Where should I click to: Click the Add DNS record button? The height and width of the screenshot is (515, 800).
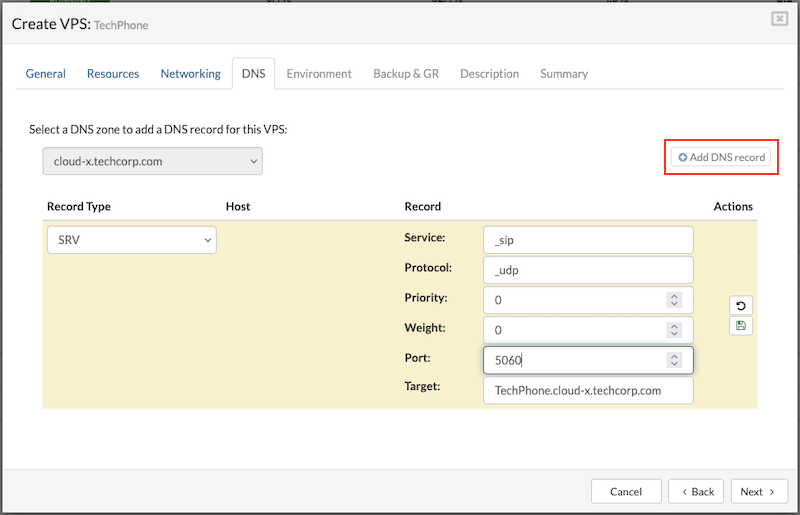(721, 157)
